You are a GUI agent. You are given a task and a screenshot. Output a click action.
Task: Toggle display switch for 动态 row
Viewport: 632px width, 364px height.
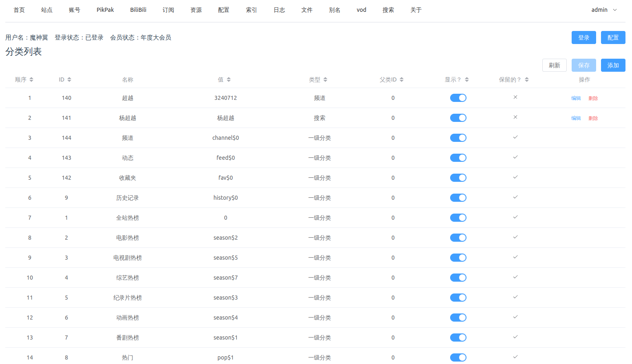click(458, 158)
